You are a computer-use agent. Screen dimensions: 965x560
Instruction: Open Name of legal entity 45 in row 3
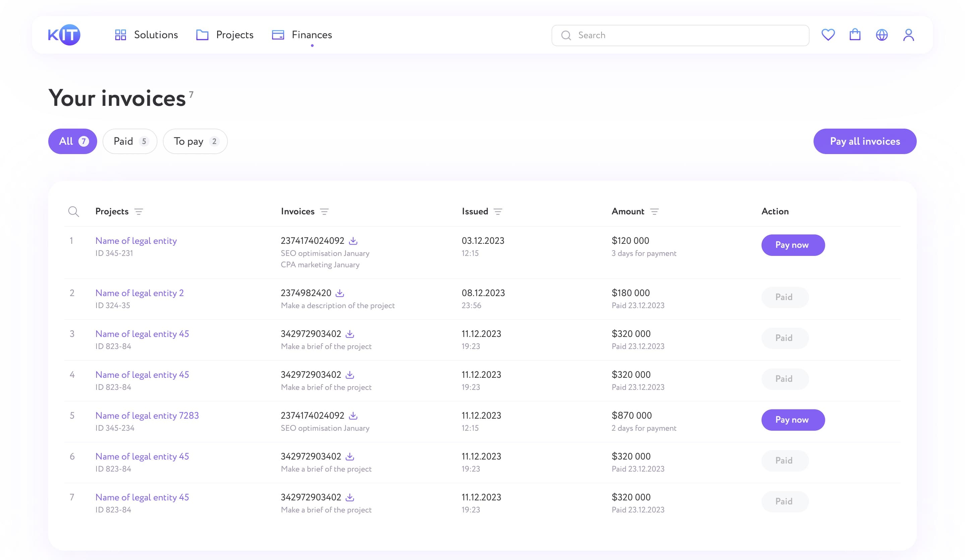142,334
